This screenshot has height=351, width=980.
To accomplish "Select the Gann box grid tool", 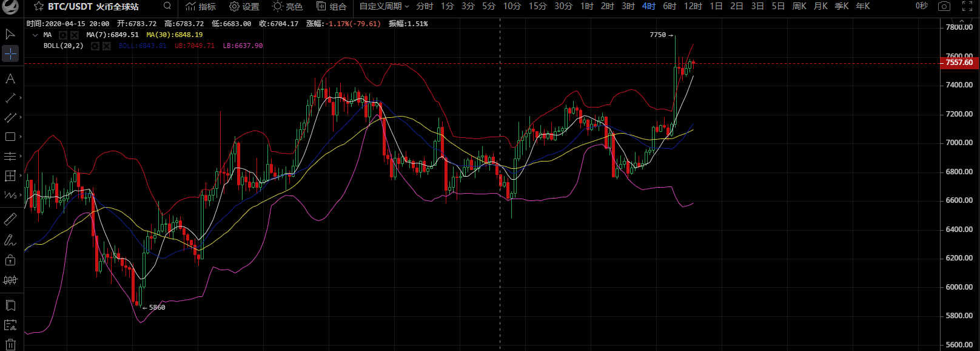I will pos(10,175).
